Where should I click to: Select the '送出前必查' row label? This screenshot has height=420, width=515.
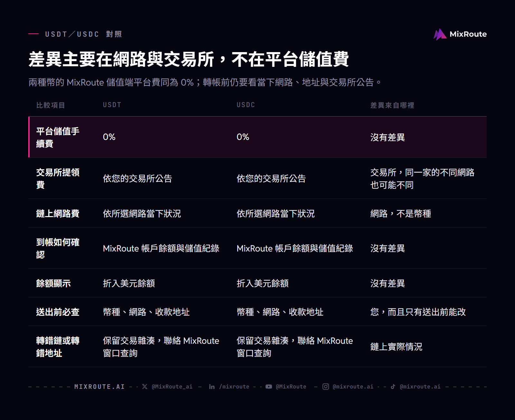(x=58, y=312)
